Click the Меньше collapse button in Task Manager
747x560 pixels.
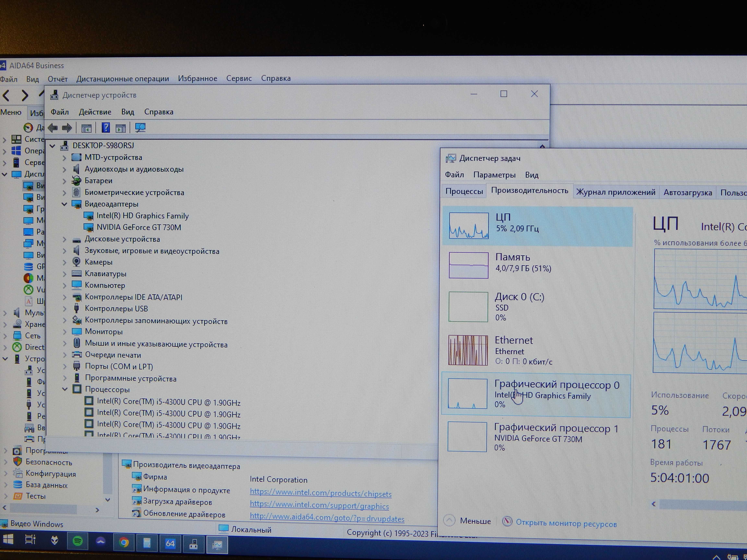pos(467,521)
